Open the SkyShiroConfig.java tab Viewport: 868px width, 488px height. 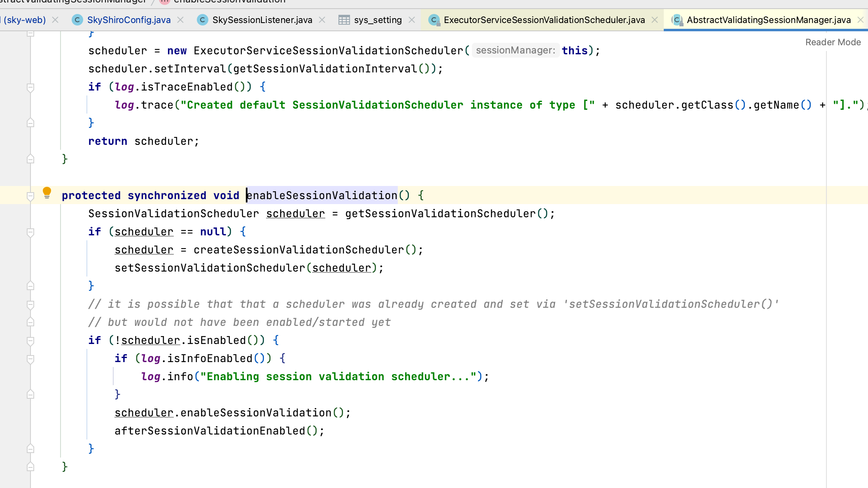point(128,20)
